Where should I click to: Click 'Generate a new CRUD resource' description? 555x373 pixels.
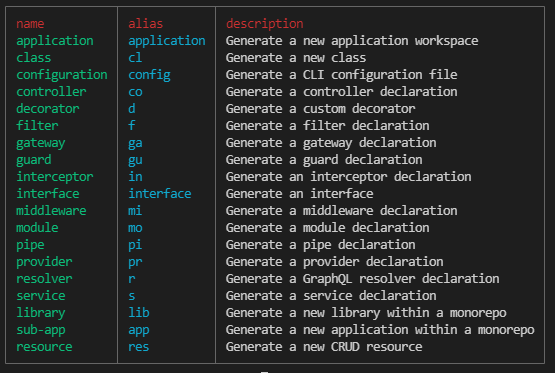pyautogui.click(x=324, y=347)
